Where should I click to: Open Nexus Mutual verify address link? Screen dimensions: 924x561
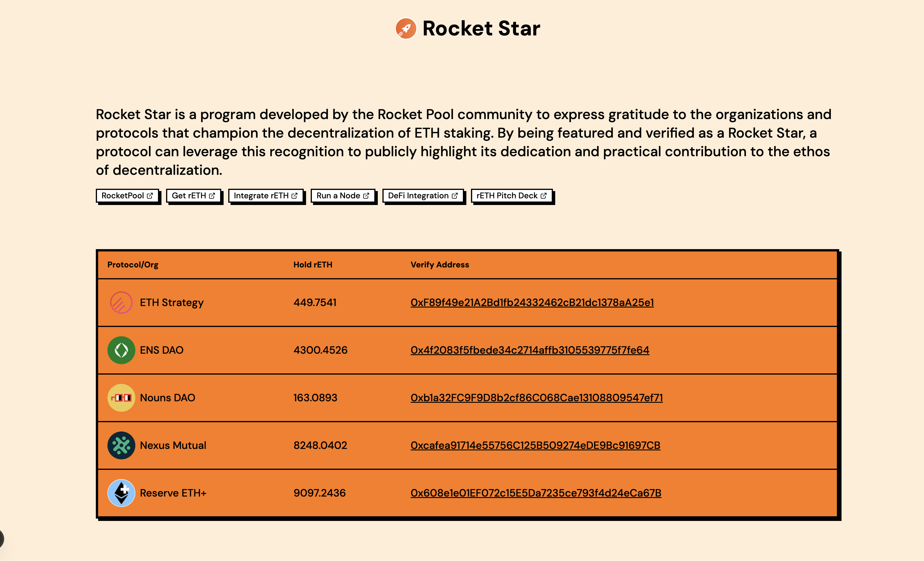[x=535, y=445]
